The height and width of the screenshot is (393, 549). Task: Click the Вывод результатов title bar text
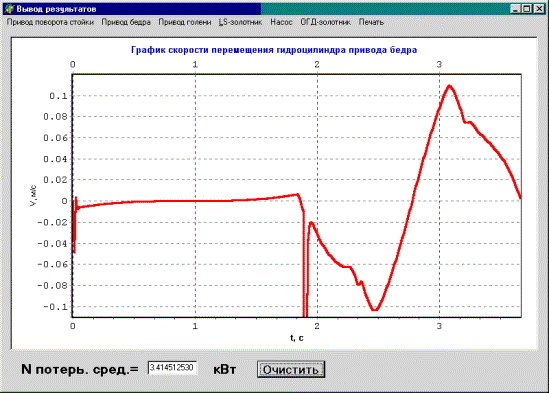click(x=56, y=9)
